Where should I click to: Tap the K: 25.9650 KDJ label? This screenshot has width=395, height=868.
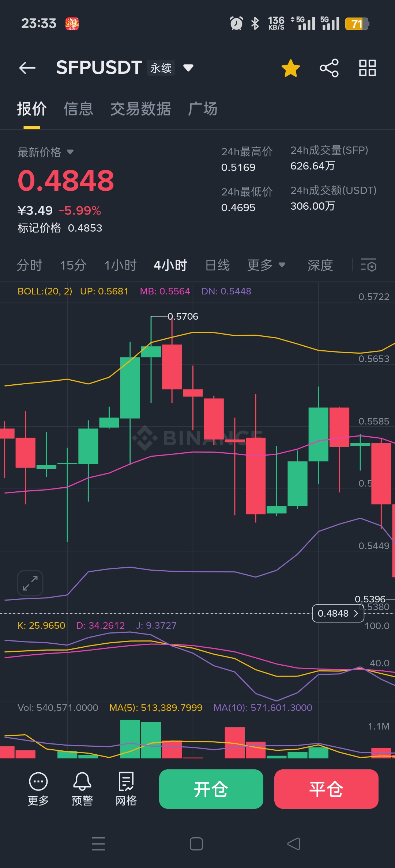pos(41,625)
